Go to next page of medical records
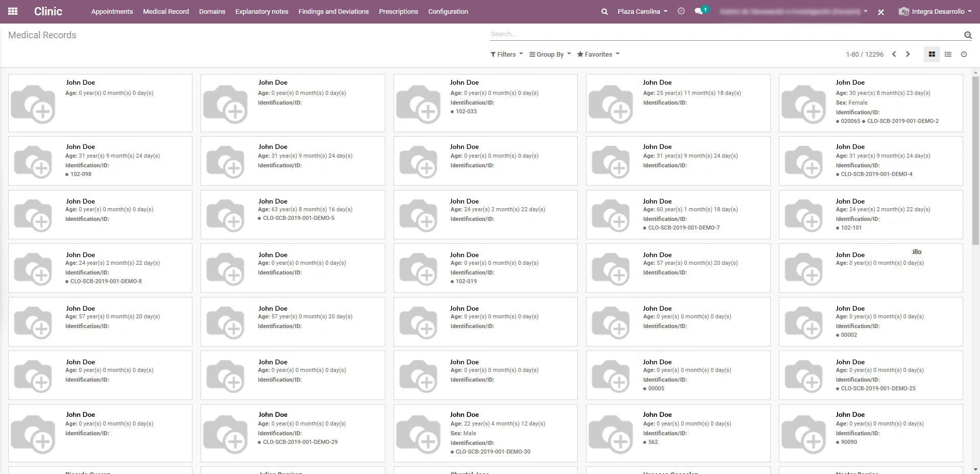 pos(908,54)
